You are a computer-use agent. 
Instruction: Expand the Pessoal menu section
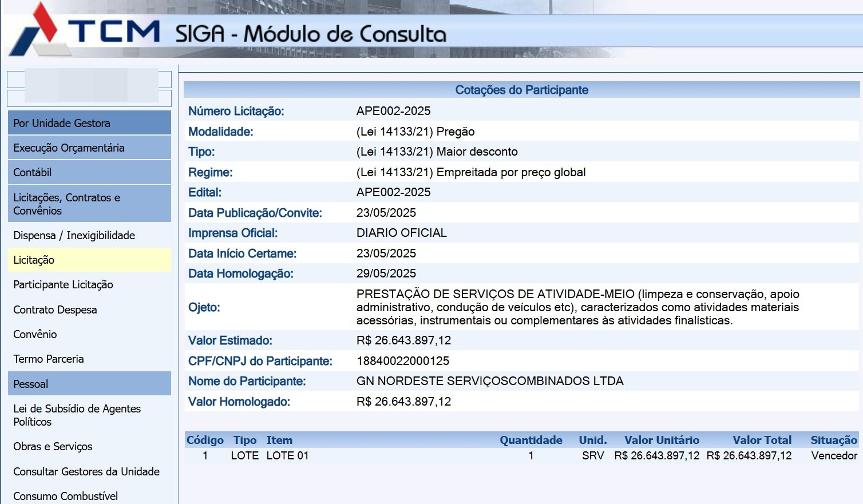(89, 384)
